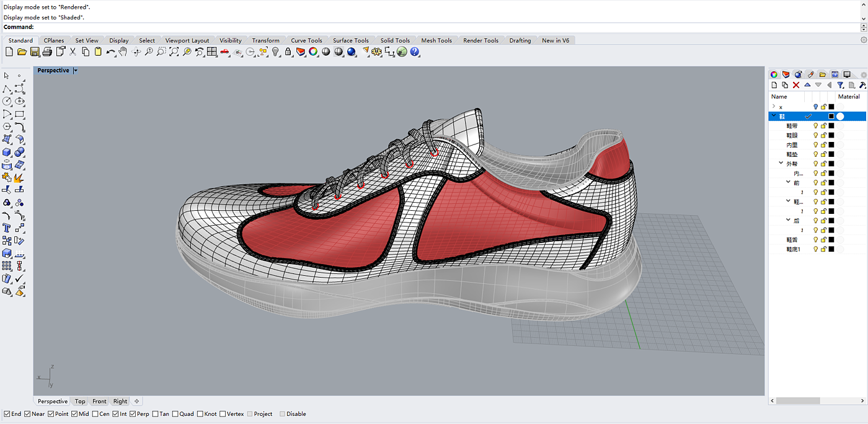868x424 pixels.
Task: Click the Print icon in toolbar
Action: 47,52
